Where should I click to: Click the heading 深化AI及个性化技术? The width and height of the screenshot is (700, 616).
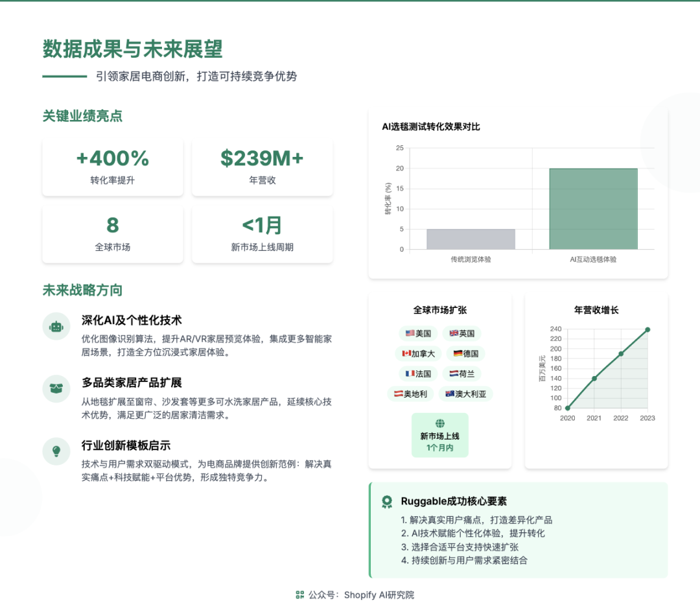(x=131, y=320)
